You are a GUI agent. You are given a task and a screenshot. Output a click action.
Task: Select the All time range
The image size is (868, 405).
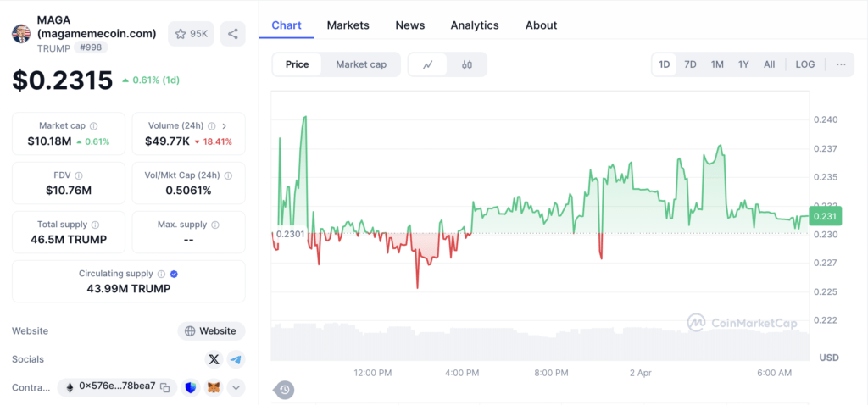pyautogui.click(x=770, y=64)
